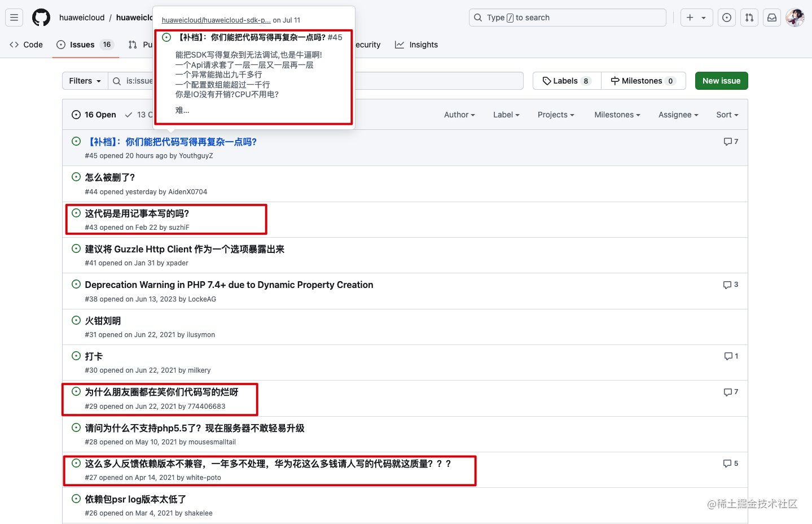Click author white-poto on issue #27
812x524 pixels.
(x=204, y=478)
